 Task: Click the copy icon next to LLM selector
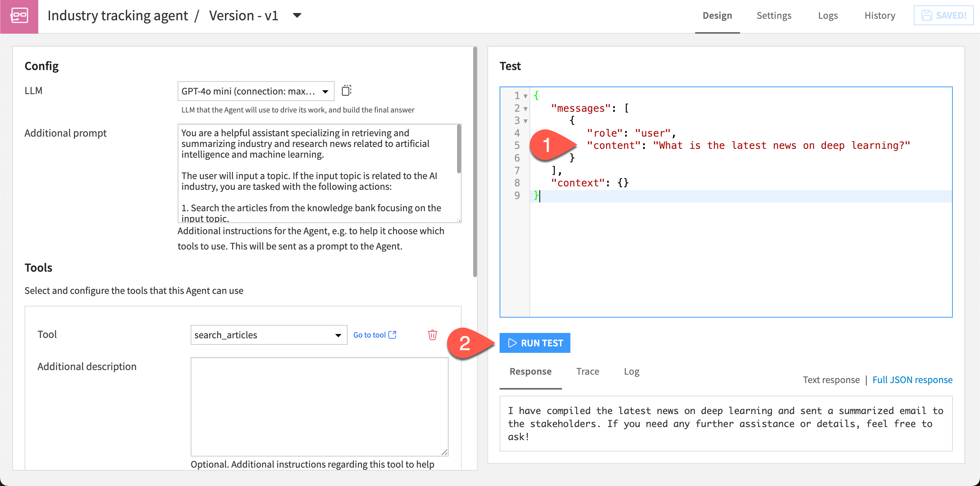pos(346,91)
